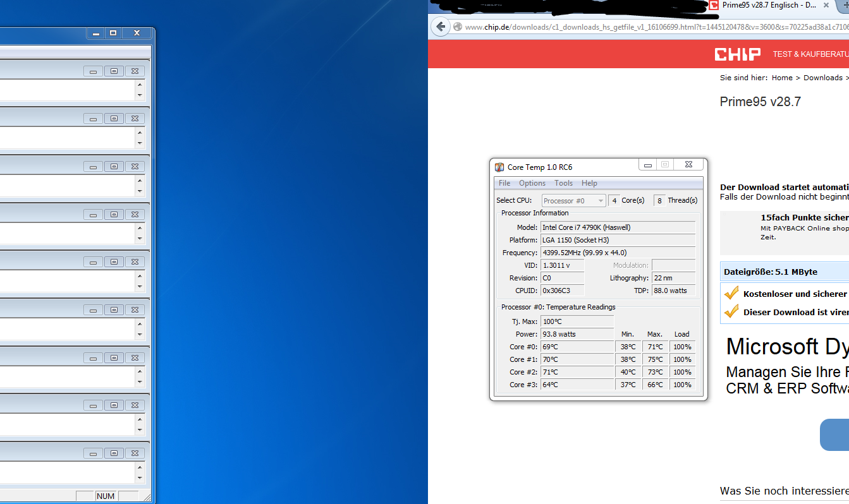The image size is (849, 504).
Task: Click the Core #1 Max value 75°C
Action: (655, 359)
